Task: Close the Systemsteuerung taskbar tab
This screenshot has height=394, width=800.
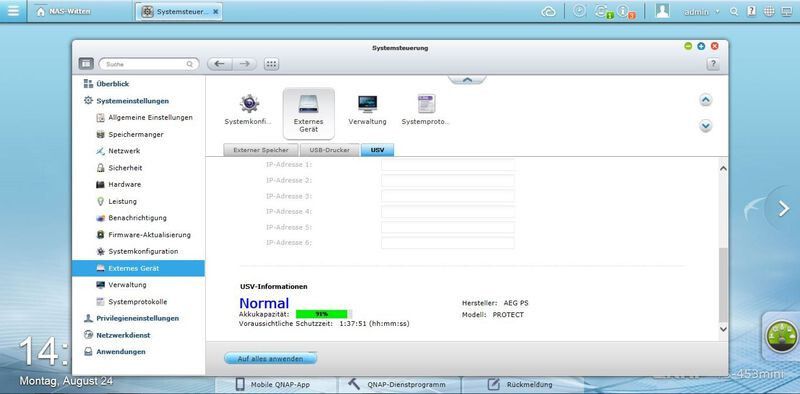Action: click(215, 11)
